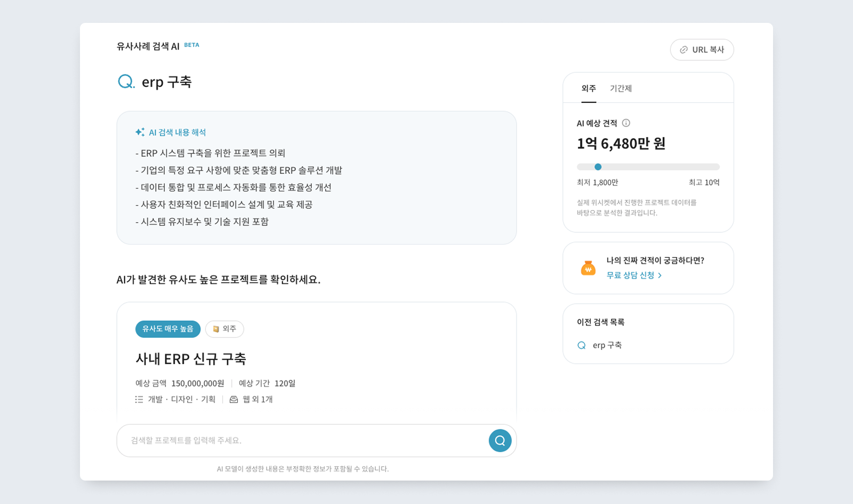Screen dimensions: 853x504
Task: Open the 이전 검색 목록 entry erp 구축
Action: point(607,345)
